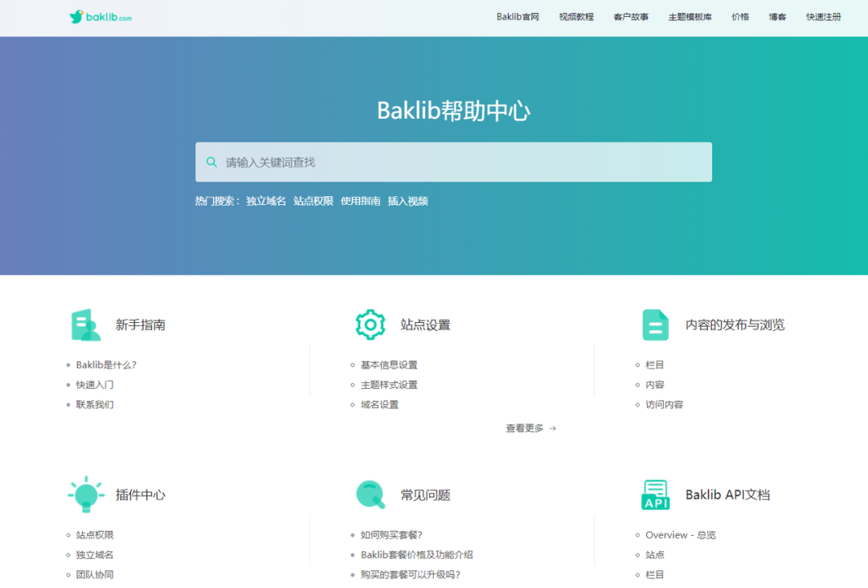This screenshot has width=868, height=588.
Task: Open question 如何购买套餐?
Action: [391, 535]
